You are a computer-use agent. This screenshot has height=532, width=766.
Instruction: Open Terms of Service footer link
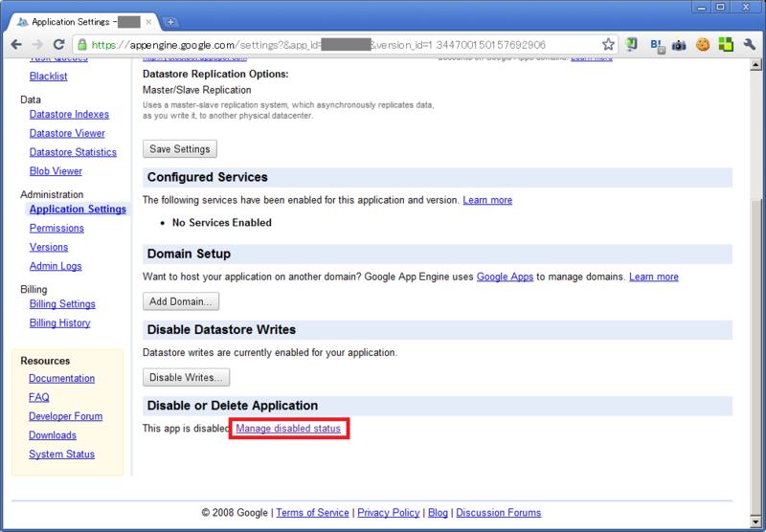click(313, 513)
